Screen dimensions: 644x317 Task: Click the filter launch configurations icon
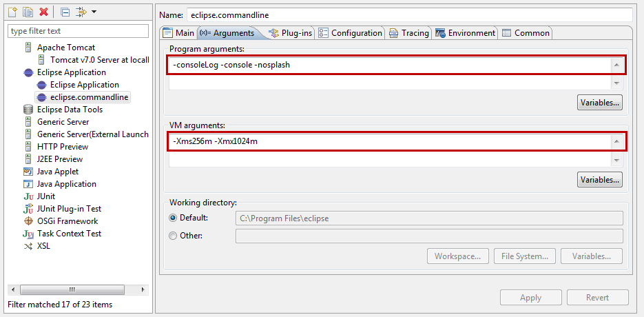pos(81,12)
